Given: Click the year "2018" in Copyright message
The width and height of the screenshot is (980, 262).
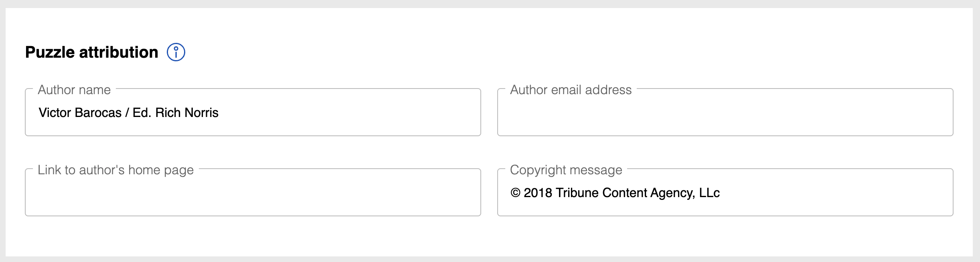Looking at the screenshot, I should tap(538, 193).
